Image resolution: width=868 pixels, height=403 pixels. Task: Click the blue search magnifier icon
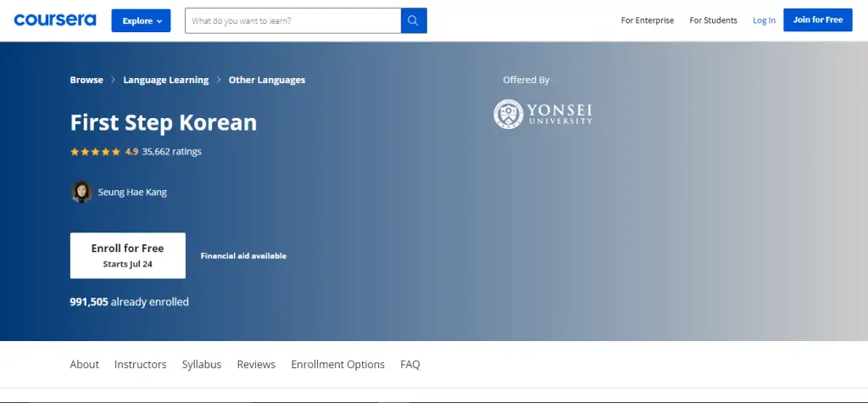tap(414, 20)
